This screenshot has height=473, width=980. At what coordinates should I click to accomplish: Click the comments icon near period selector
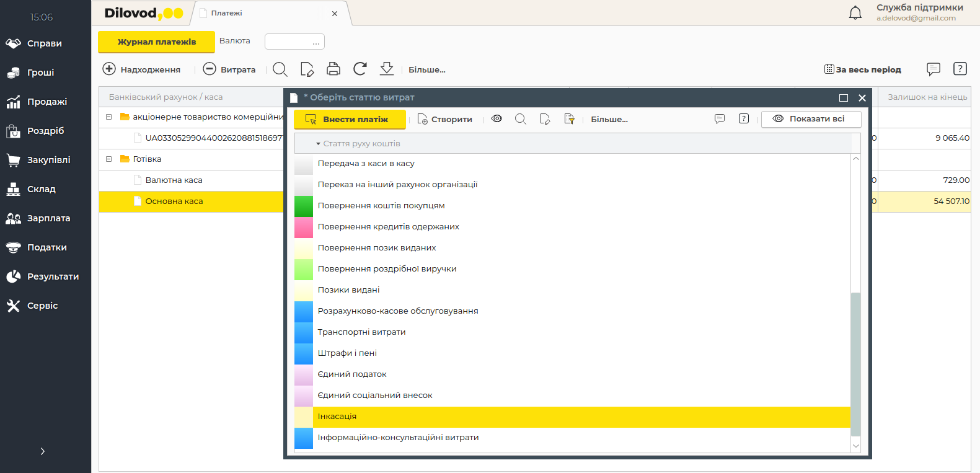933,69
